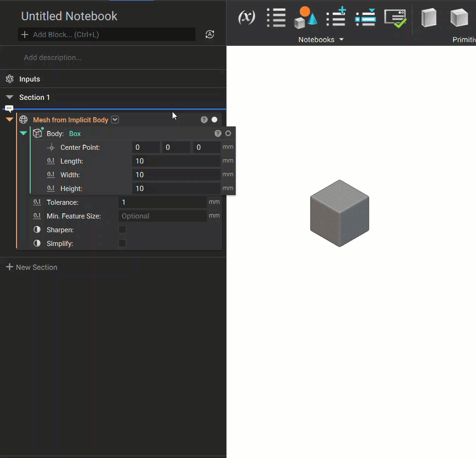Viewport: 476px width, 458px height.
Task: Click the Length value field
Action: (x=176, y=161)
